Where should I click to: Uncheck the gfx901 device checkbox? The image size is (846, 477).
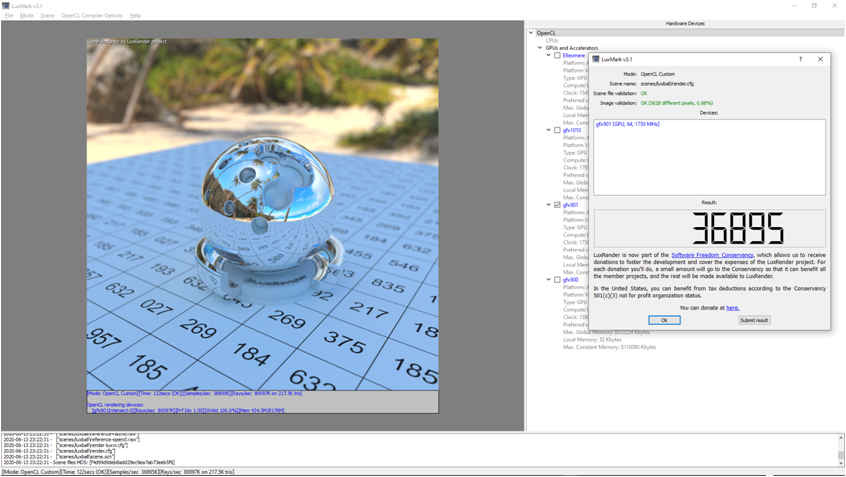[x=557, y=205]
